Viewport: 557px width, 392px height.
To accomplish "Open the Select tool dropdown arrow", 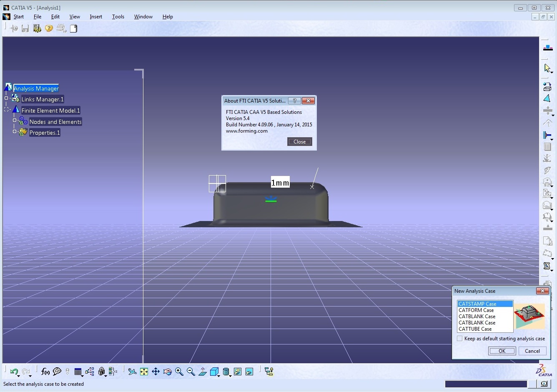I will tap(552, 72).
